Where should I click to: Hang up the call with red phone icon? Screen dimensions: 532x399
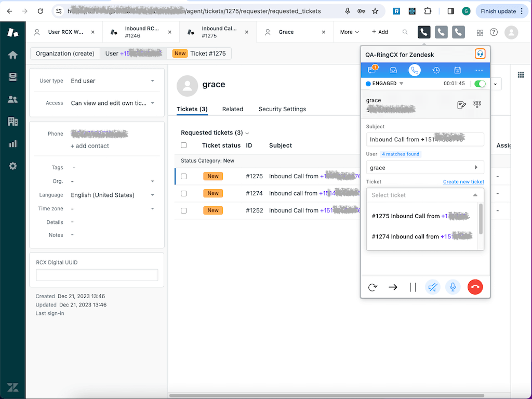click(475, 287)
